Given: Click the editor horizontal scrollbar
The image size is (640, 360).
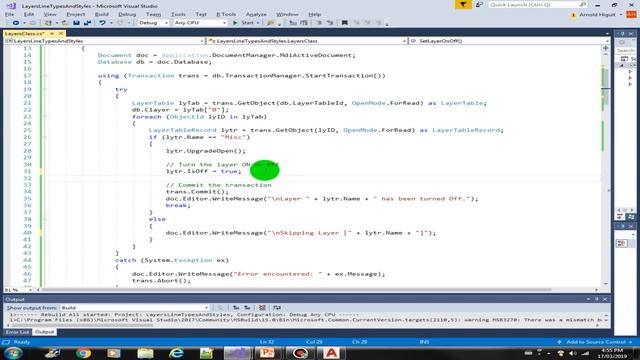Looking at the screenshot, I should 316,290.
